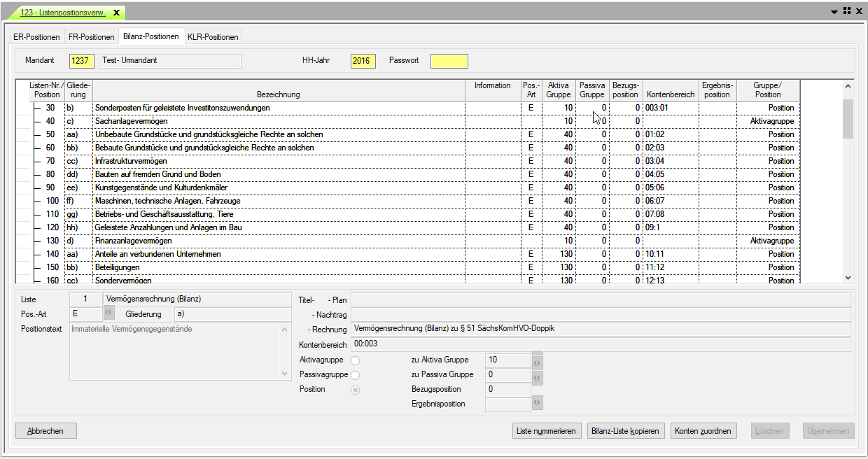The height and width of the screenshot is (459, 868).
Task: Select the Aktivagruppe radio button
Action: click(355, 360)
